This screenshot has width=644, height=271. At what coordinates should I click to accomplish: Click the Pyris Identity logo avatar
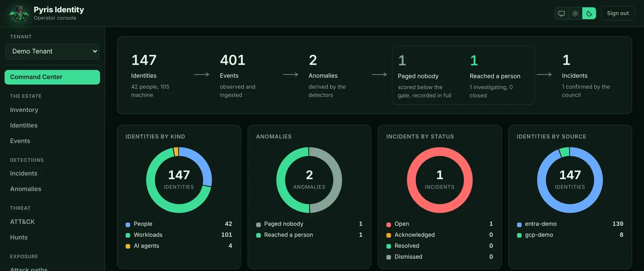(19, 13)
